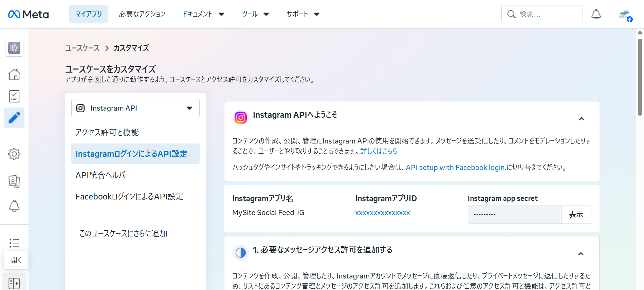The image size is (644, 290).
Task: Open the sidebar list icon
Action: pos(14,243)
